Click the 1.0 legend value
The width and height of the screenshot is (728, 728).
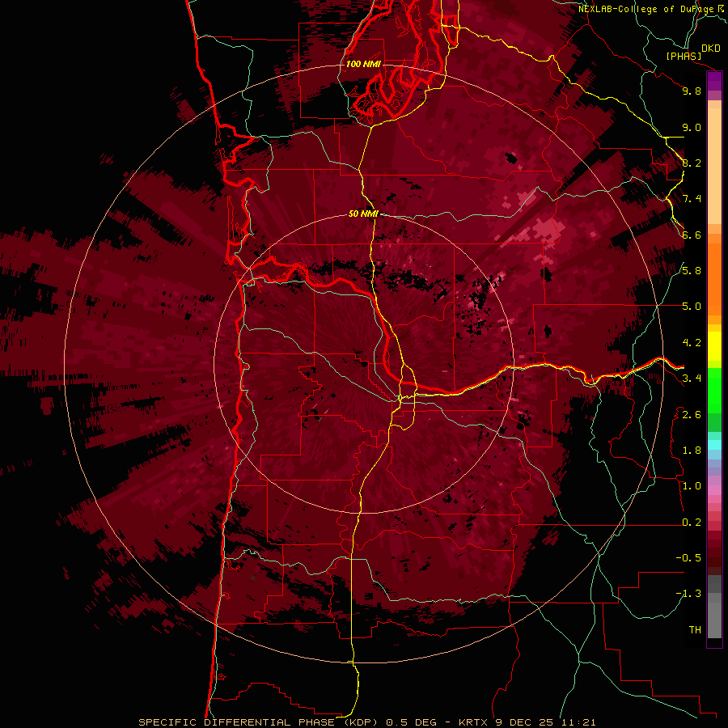(x=692, y=486)
